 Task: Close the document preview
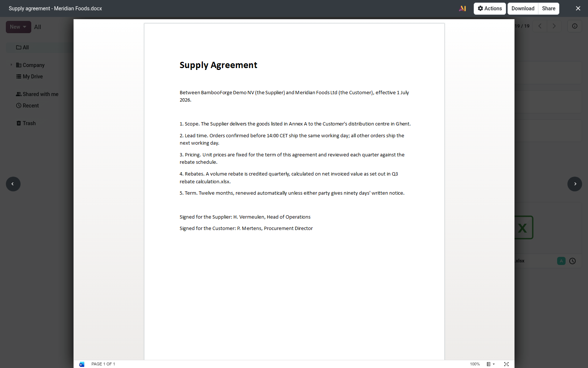tap(578, 8)
